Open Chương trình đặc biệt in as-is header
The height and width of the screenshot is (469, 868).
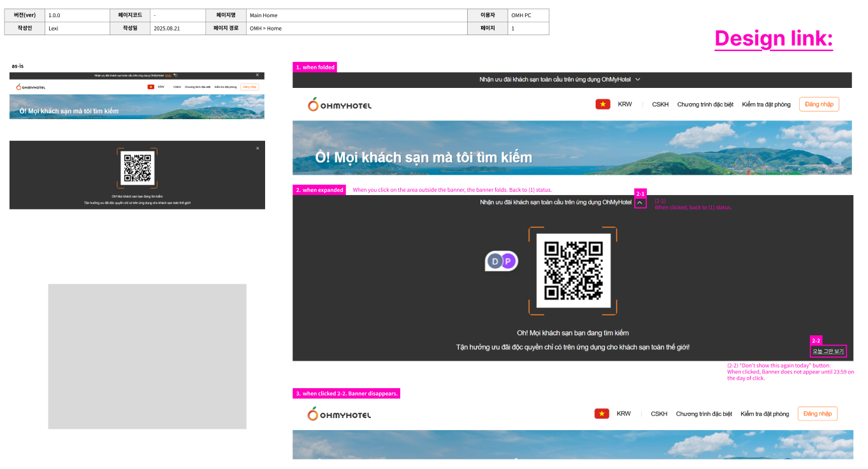[198, 87]
